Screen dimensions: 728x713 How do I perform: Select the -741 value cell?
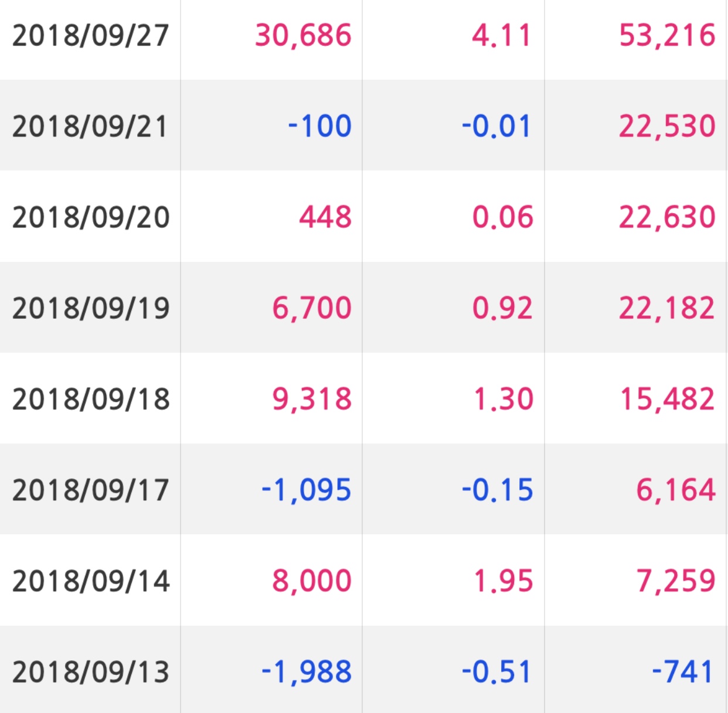click(683, 672)
